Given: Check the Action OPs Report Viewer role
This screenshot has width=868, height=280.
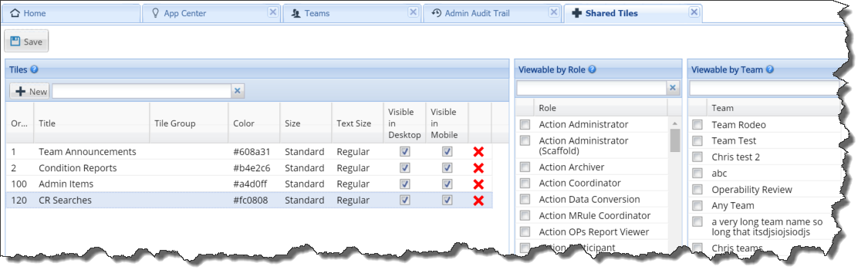Looking at the screenshot, I should pos(524,232).
